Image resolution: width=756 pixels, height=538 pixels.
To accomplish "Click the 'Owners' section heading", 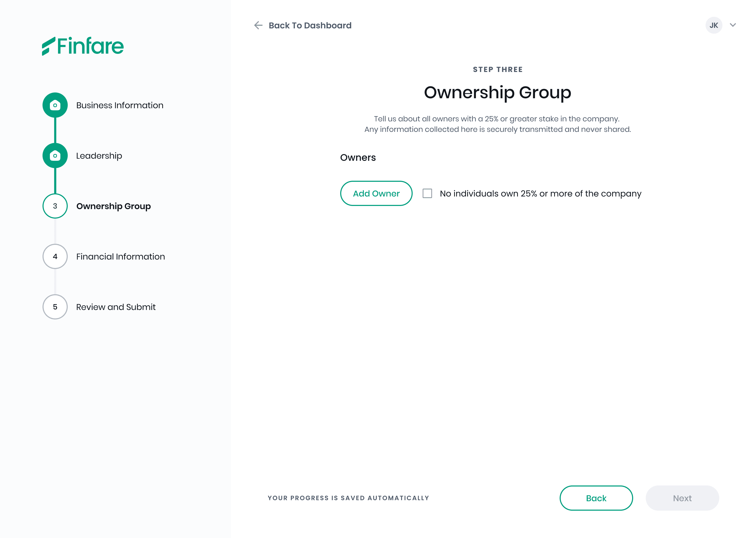I will pos(358,157).
